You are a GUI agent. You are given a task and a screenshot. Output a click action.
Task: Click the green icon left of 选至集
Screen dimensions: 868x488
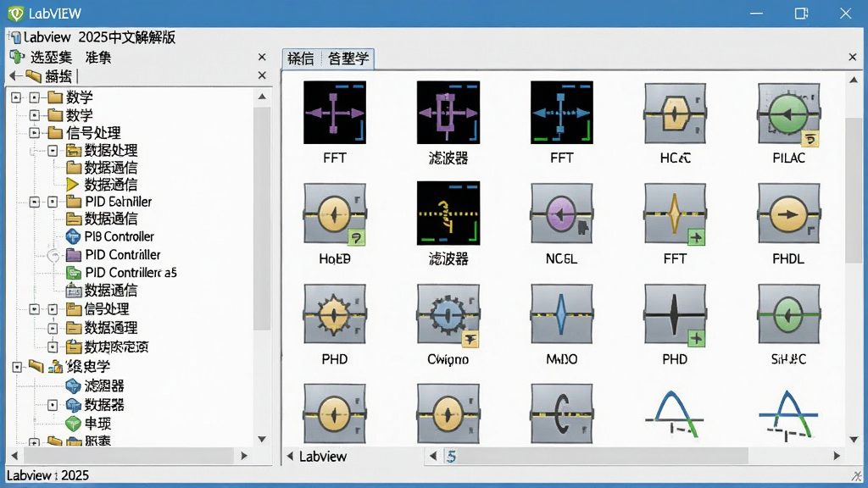pos(17,57)
